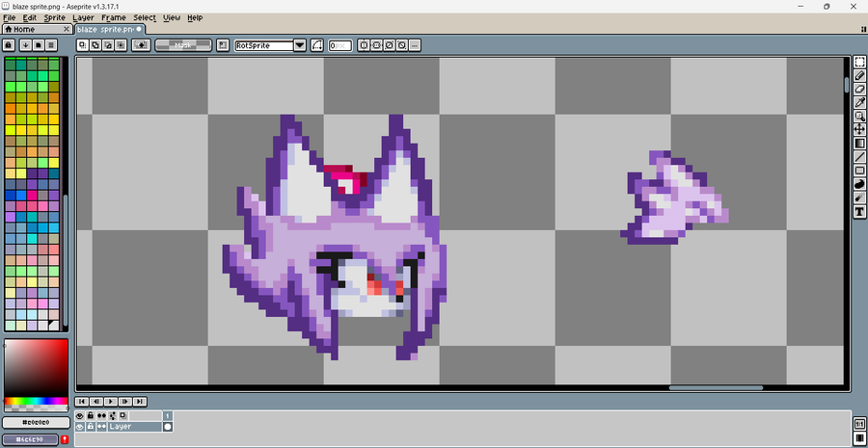Toggle continuous mode on Layer row
868x448 pixels.
[x=101, y=427]
